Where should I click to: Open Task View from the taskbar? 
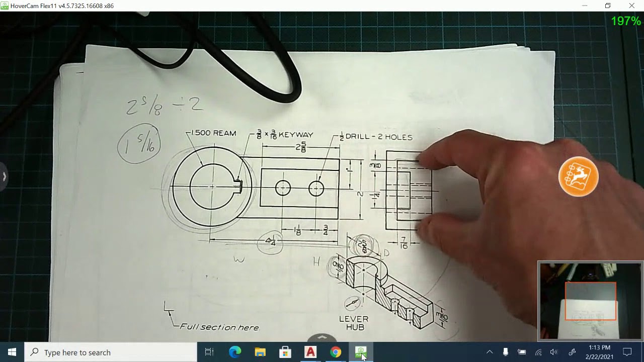209,352
